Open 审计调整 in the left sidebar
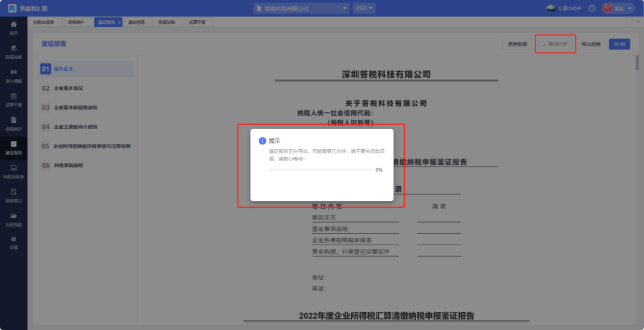 [x=14, y=76]
